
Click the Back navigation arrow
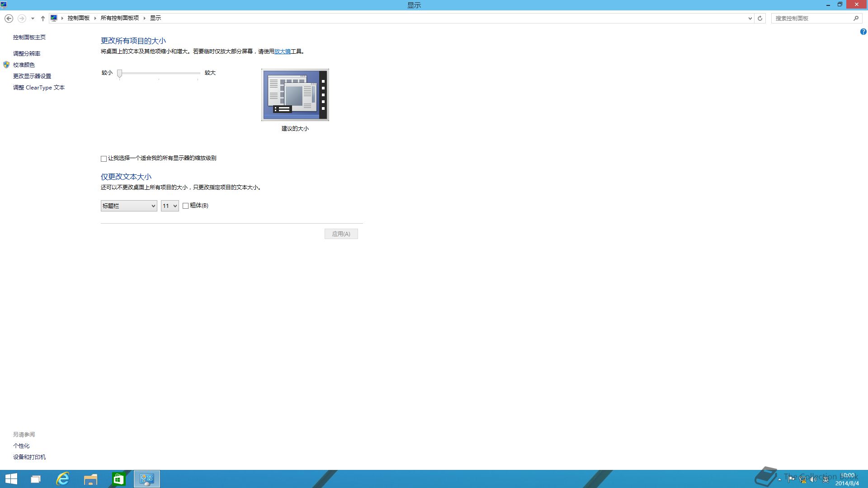click(9, 19)
